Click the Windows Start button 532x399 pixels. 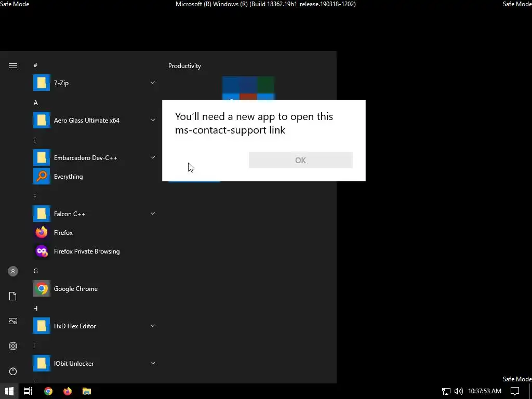[9, 391]
